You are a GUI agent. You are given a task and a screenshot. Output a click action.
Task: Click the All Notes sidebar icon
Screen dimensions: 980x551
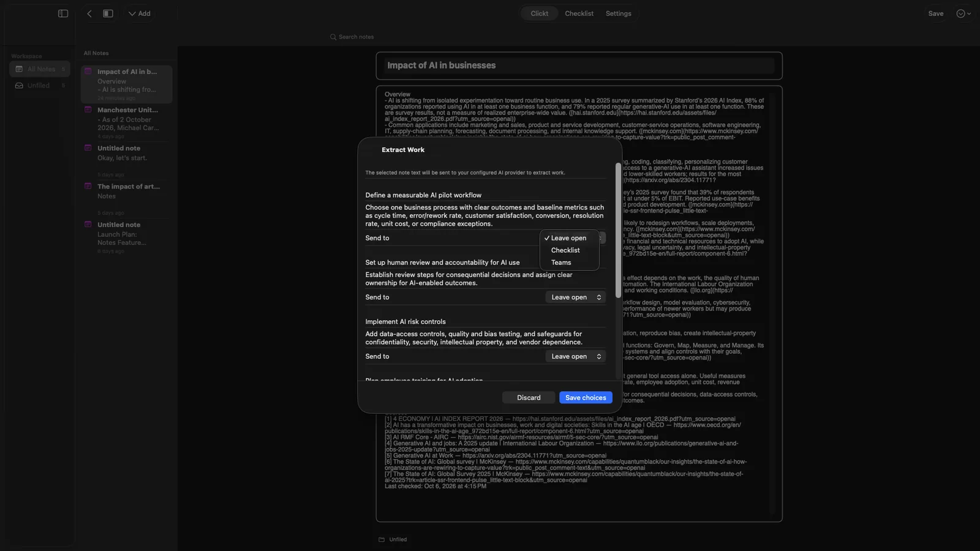19,69
